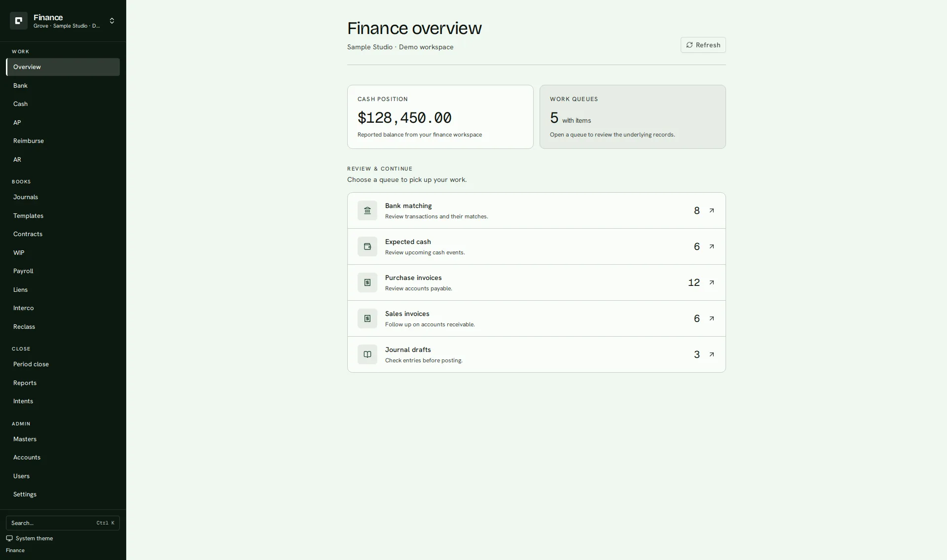This screenshot has height=560, width=947.
Task: Refresh the finance overview
Action: 703,45
